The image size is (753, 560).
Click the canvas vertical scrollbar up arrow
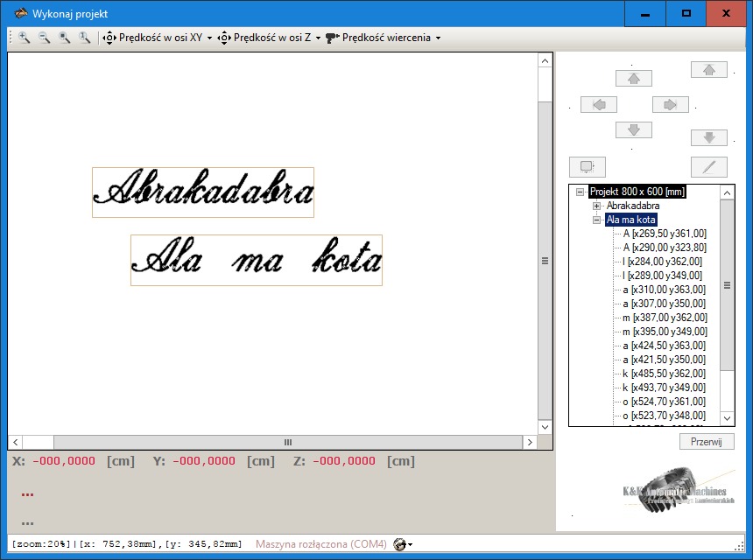545,60
